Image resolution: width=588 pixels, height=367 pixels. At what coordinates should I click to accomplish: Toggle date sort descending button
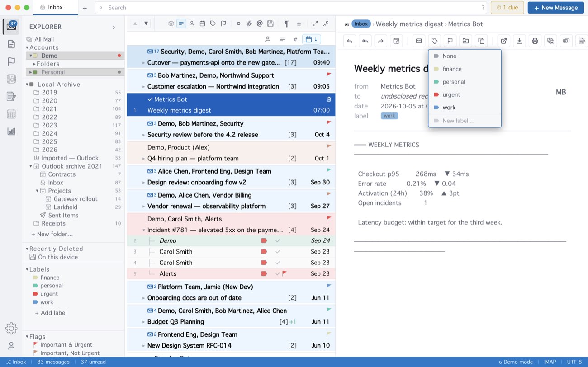[x=312, y=39]
